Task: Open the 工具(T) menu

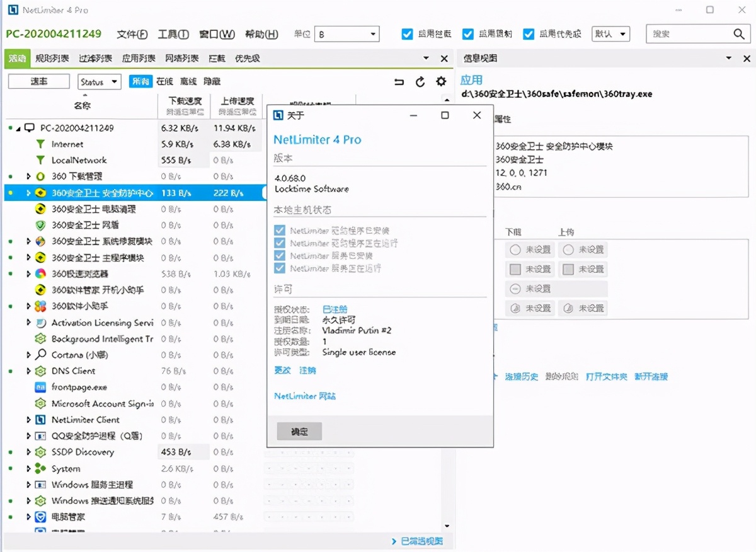Action: tap(173, 34)
